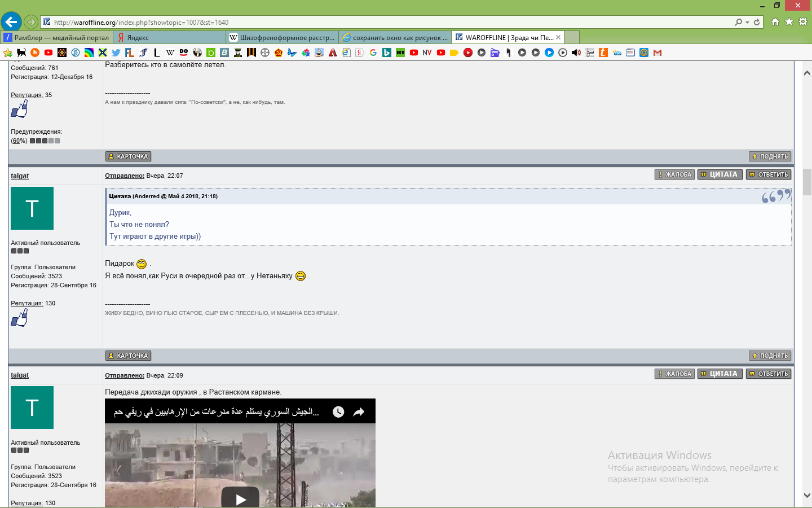Click the browser Back arrow button
This screenshot has height=508, width=812.
11,22
